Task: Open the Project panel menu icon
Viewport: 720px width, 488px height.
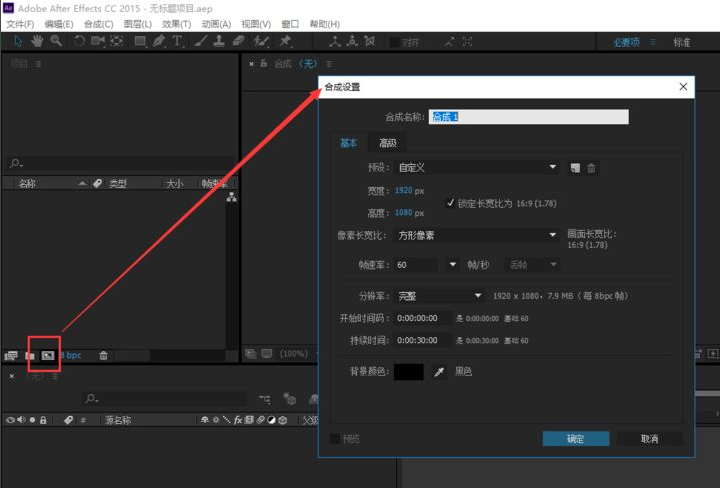Action: [x=39, y=64]
